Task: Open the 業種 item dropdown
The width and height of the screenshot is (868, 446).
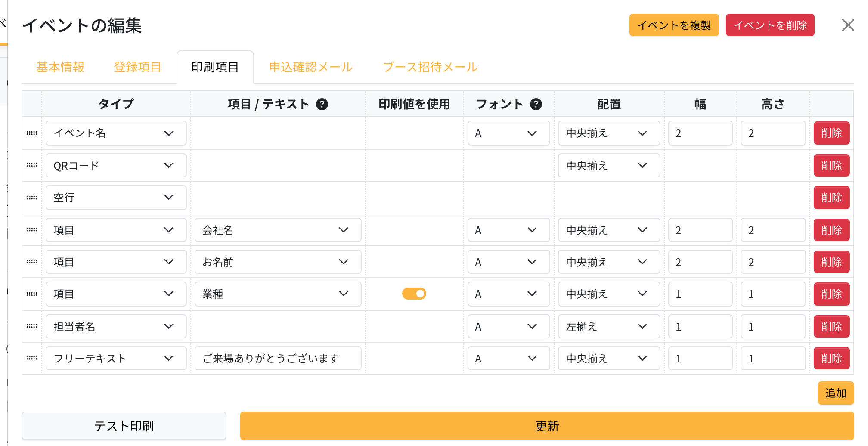Action: (x=278, y=294)
